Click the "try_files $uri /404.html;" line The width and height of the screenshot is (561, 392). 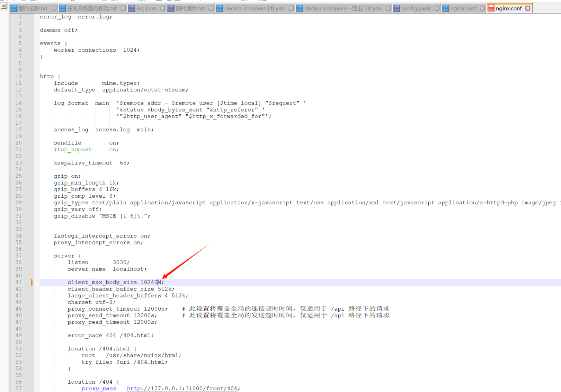click(124, 362)
